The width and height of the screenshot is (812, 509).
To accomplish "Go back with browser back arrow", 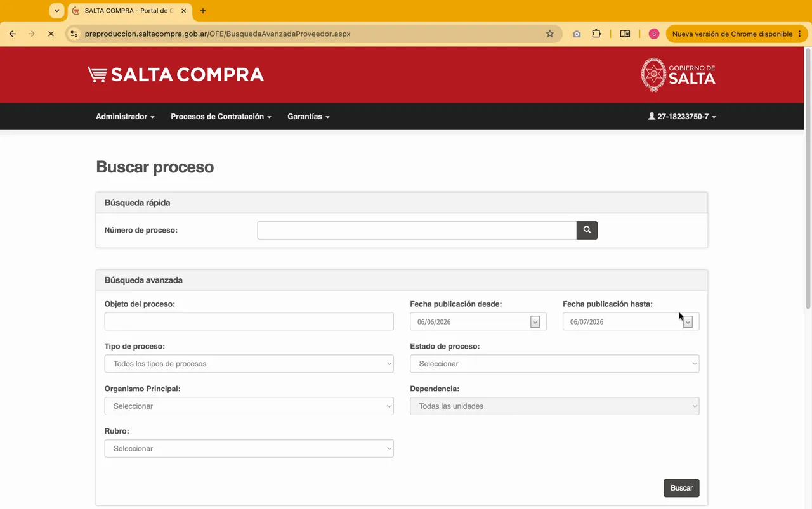I will tap(12, 34).
